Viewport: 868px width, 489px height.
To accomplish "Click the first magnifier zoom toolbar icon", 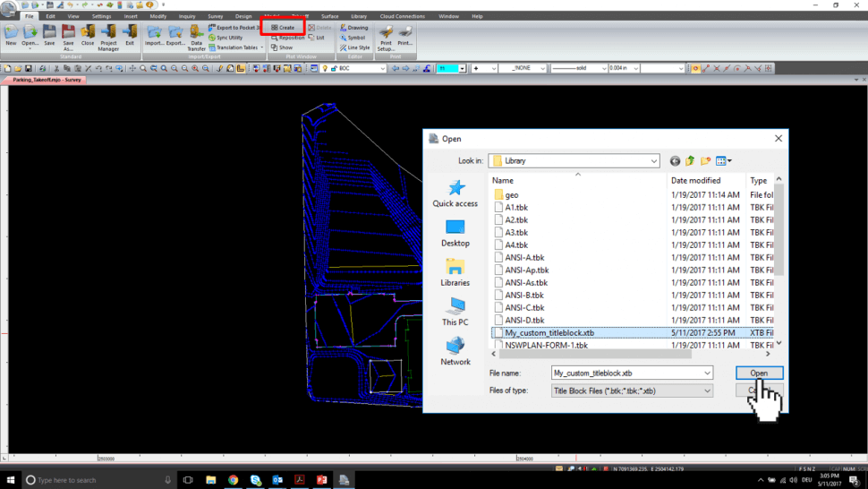I will point(143,69).
